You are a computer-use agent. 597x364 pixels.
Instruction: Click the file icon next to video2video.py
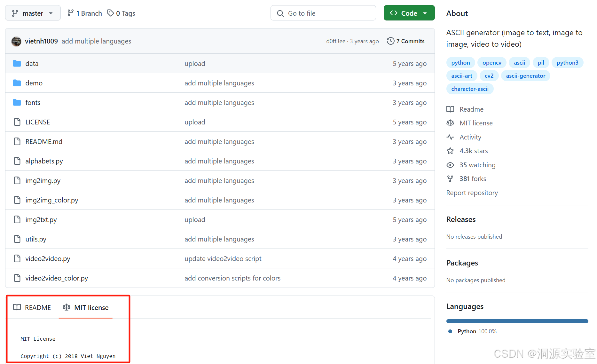point(17,259)
